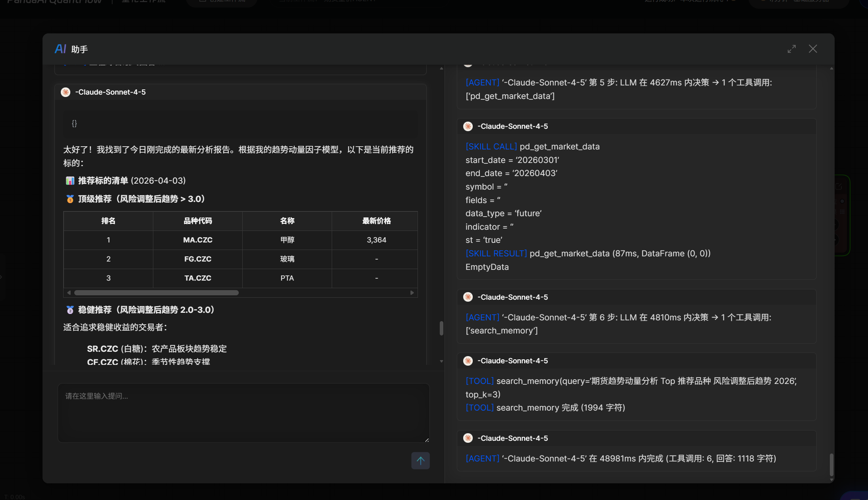Click the expand dialog fullscreen icon
This screenshot has width=868, height=500.
(x=791, y=49)
